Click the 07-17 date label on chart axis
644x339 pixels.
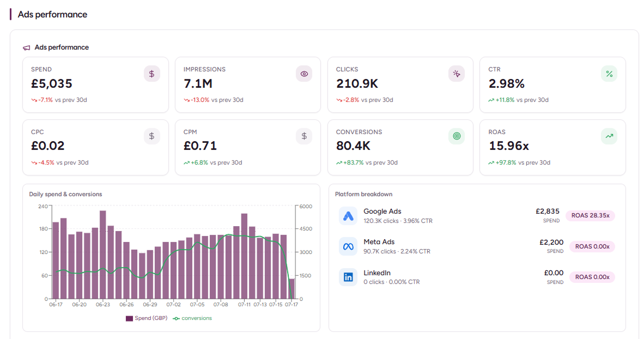[291, 305]
